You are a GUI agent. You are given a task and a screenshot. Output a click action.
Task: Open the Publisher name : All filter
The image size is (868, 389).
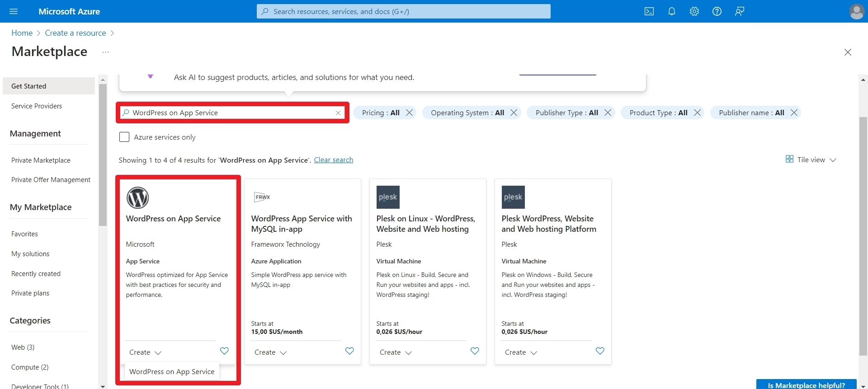(x=751, y=112)
